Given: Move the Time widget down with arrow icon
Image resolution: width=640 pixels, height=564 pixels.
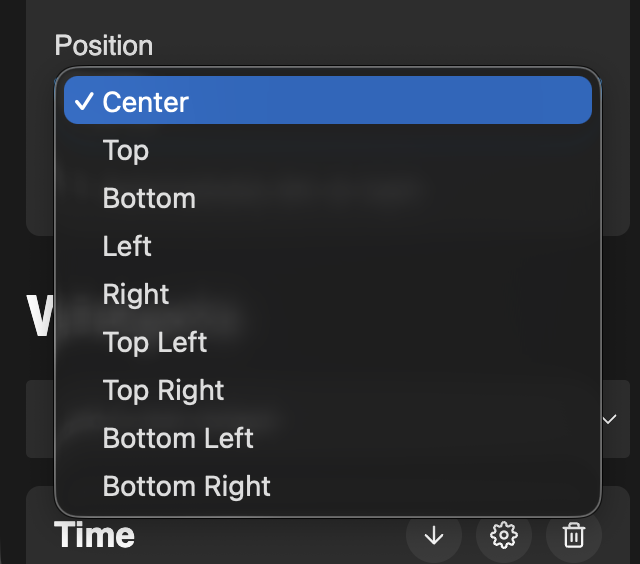Looking at the screenshot, I should [433, 537].
